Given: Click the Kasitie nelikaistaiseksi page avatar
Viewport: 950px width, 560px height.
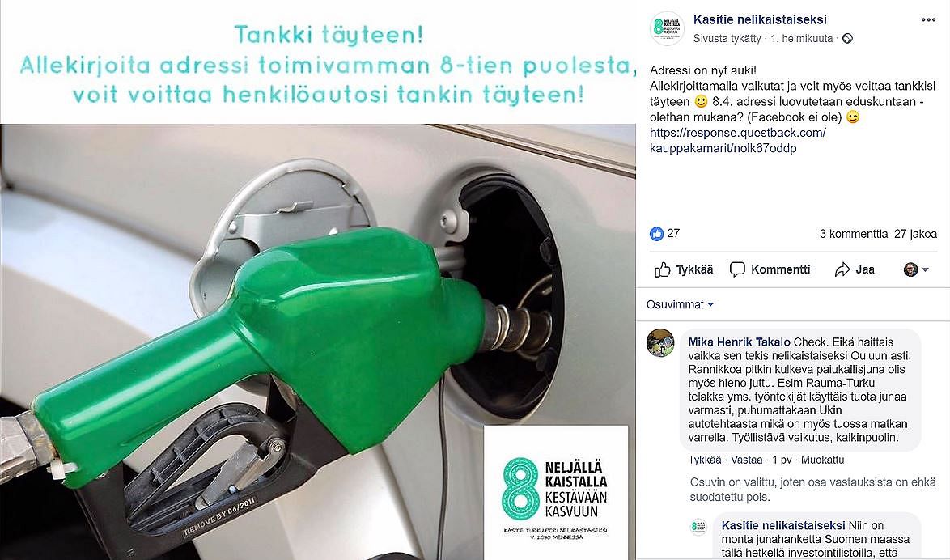Looking at the screenshot, I should pyautogui.click(x=667, y=28).
